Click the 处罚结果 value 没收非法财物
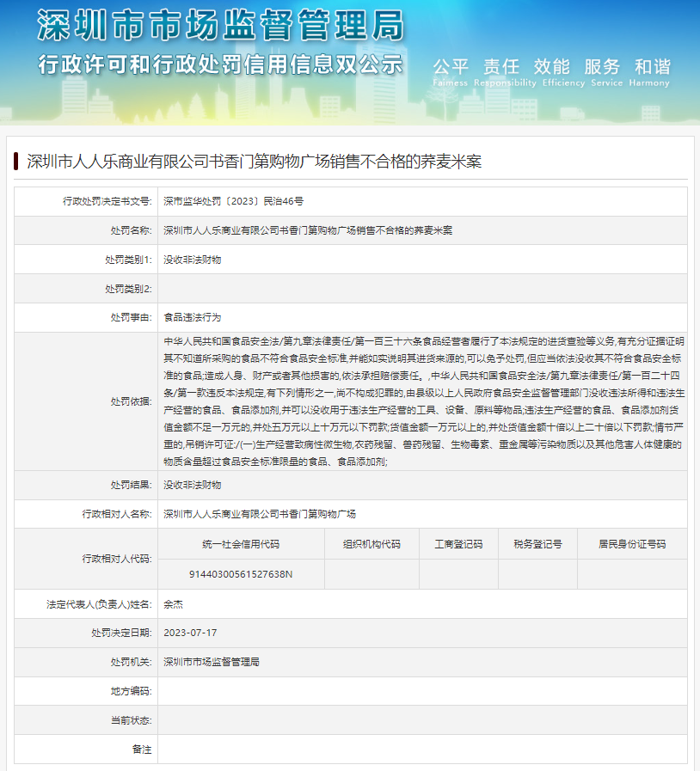700x771 pixels. [x=193, y=485]
